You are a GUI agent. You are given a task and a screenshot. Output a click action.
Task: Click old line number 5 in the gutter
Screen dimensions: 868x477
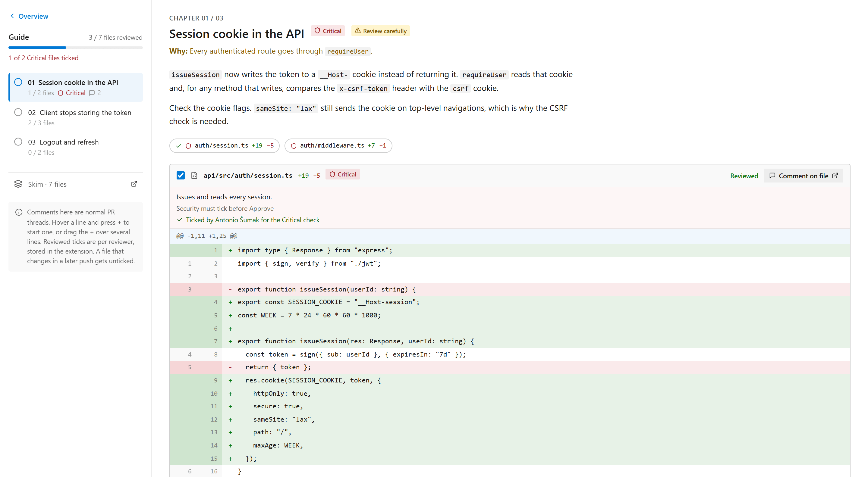190,367
